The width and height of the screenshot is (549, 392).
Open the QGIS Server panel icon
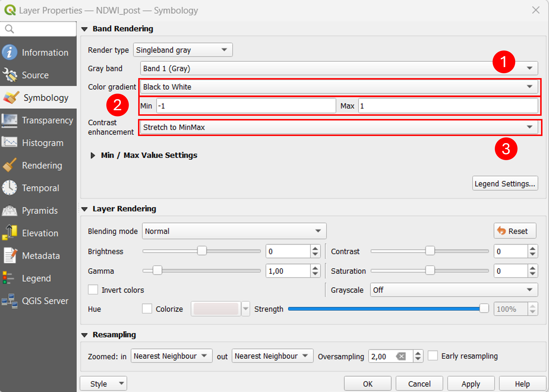click(x=10, y=301)
